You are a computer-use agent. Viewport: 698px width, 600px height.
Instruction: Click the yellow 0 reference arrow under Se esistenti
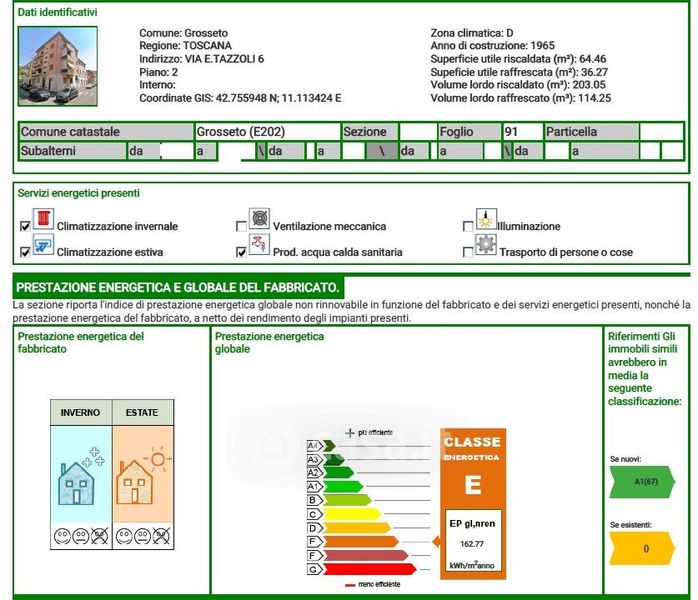[642, 548]
